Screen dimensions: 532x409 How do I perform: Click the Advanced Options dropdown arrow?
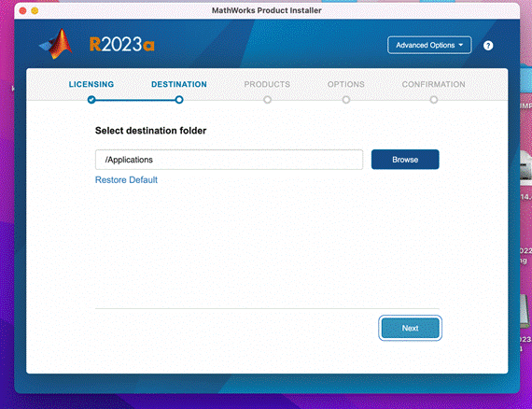(x=461, y=45)
